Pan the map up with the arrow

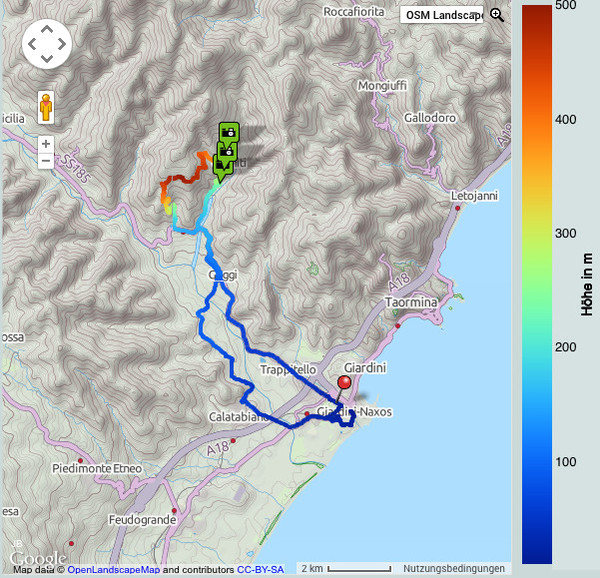(x=46, y=29)
